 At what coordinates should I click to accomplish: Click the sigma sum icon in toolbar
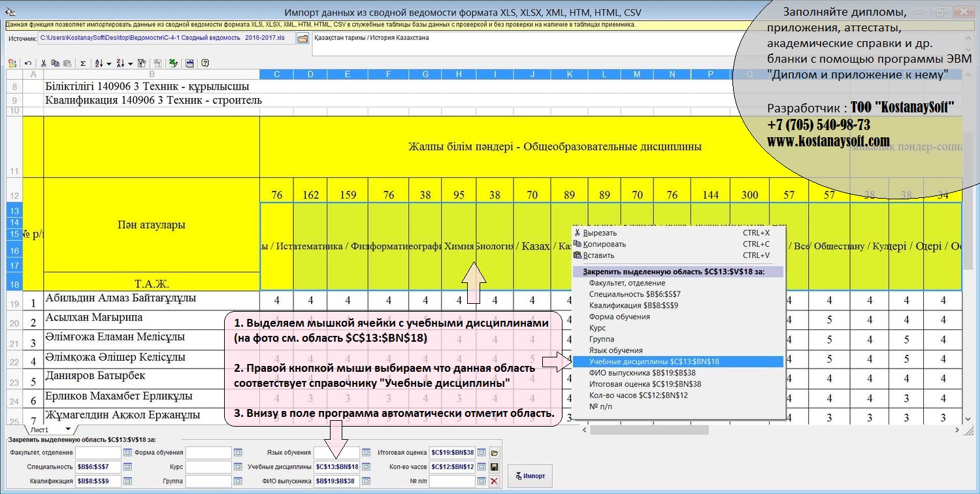coord(83,63)
